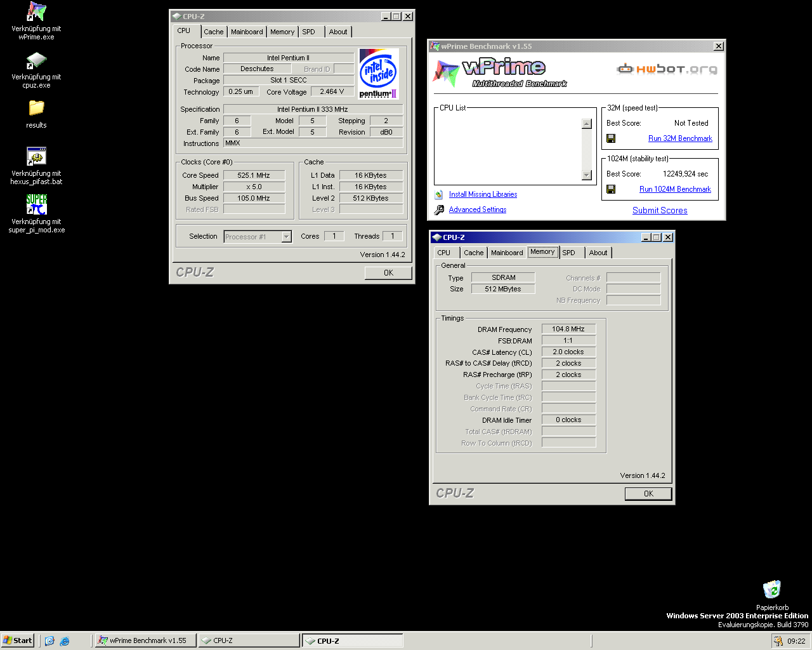This screenshot has width=812, height=650.
Task: Launch Internet Explorer from quick launch
Action: point(65,641)
